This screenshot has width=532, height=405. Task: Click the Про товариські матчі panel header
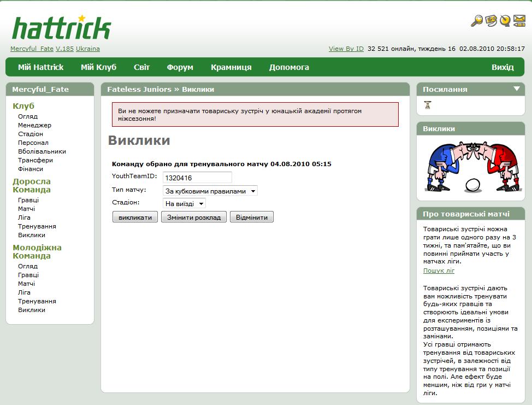[470, 214]
